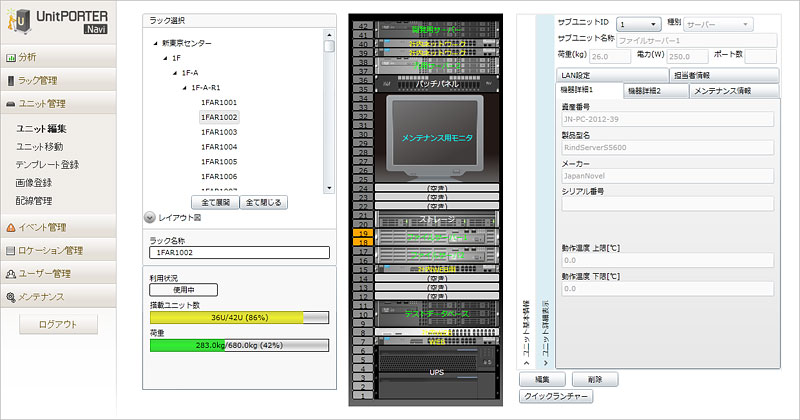The image size is (800, 420).
Task: Select 配線管理 submenu item
Action: [34, 201]
